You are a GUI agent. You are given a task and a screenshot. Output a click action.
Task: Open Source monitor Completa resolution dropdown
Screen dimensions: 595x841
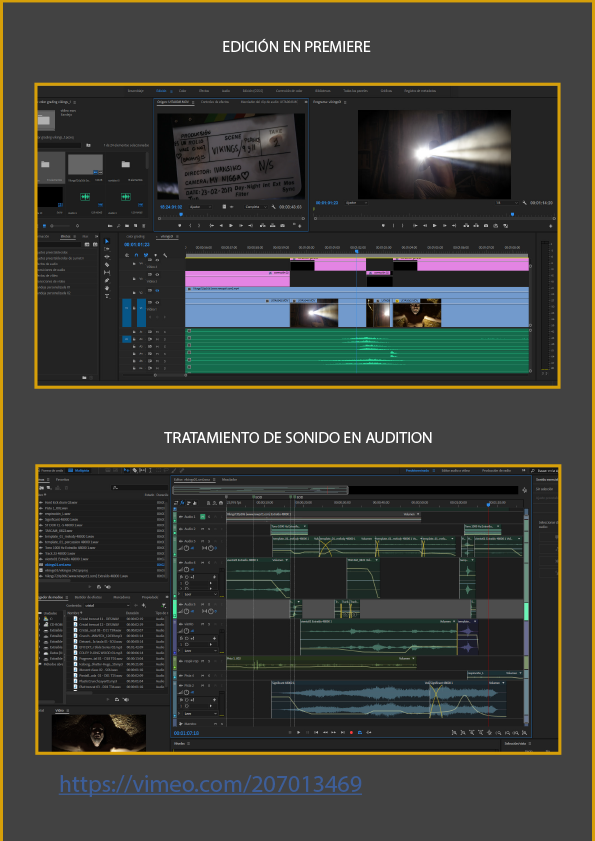point(255,206)
